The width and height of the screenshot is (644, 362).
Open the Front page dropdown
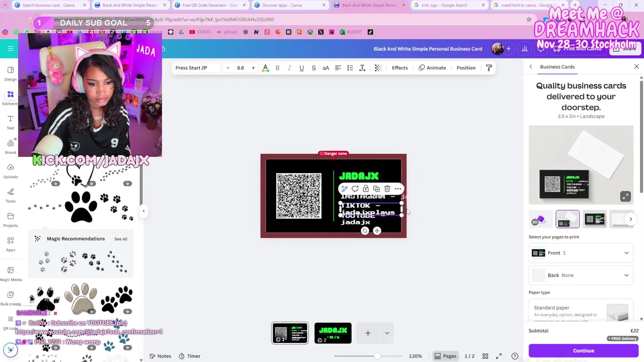tap(581, 253)
